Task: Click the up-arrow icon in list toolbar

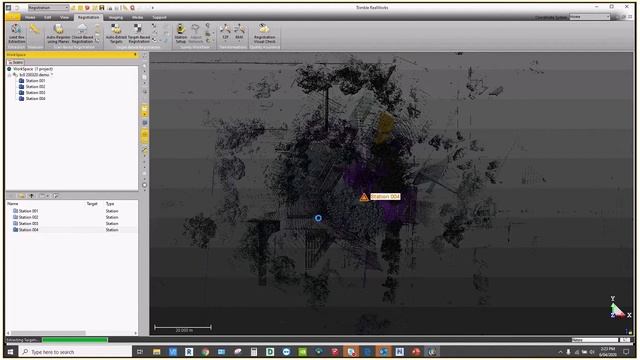Action: [31, 196]
